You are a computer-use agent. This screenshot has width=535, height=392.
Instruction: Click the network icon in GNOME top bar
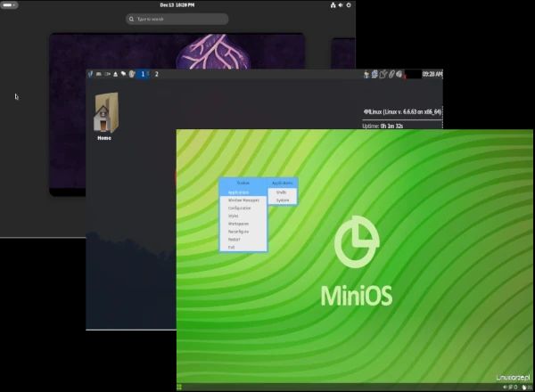click(x=333, y=5)
